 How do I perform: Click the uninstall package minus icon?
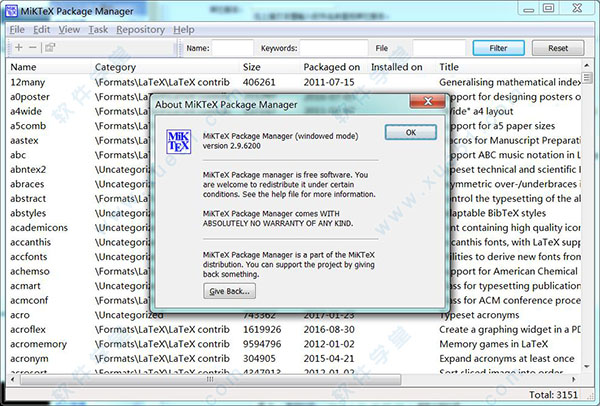point(33,47)
